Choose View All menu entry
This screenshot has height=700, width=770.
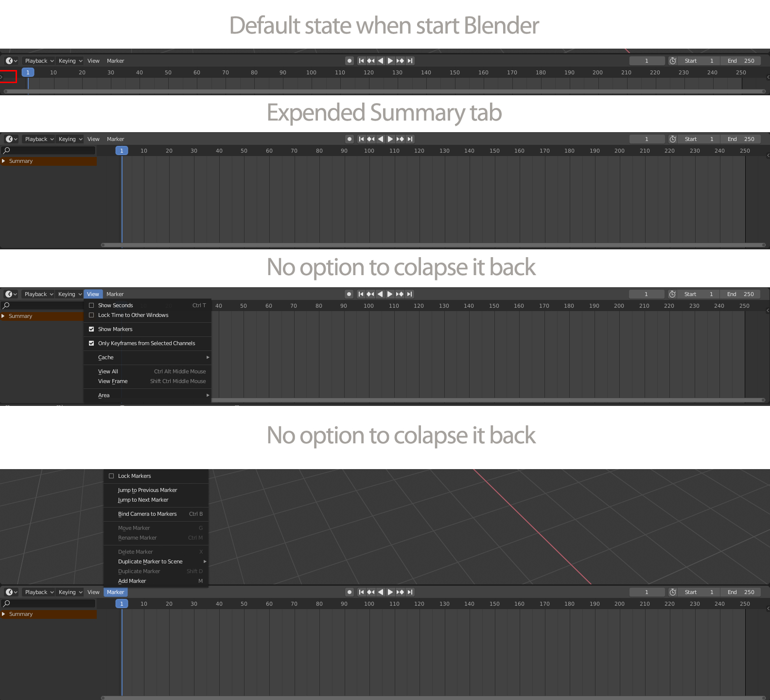tap(148, 371)
